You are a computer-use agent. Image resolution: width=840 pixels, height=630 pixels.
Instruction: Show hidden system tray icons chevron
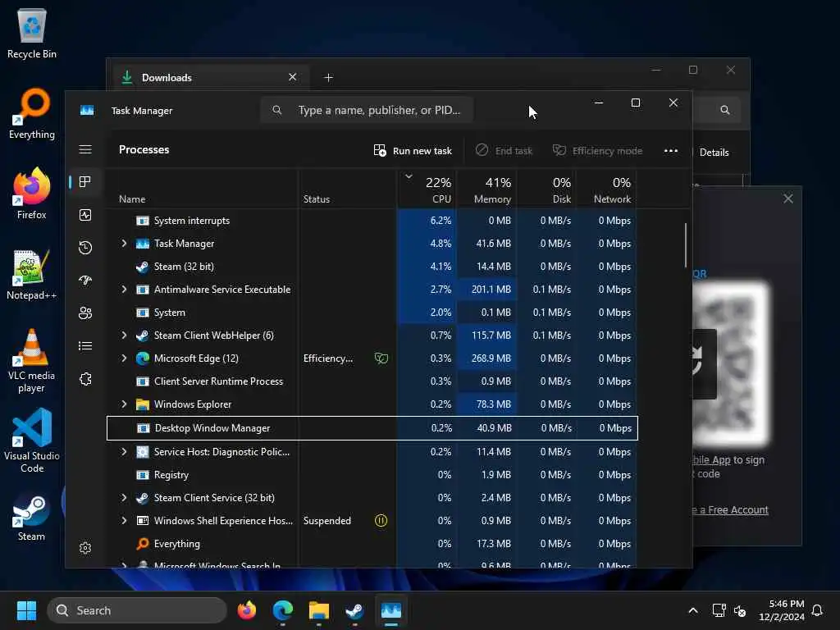pos(692,610)
